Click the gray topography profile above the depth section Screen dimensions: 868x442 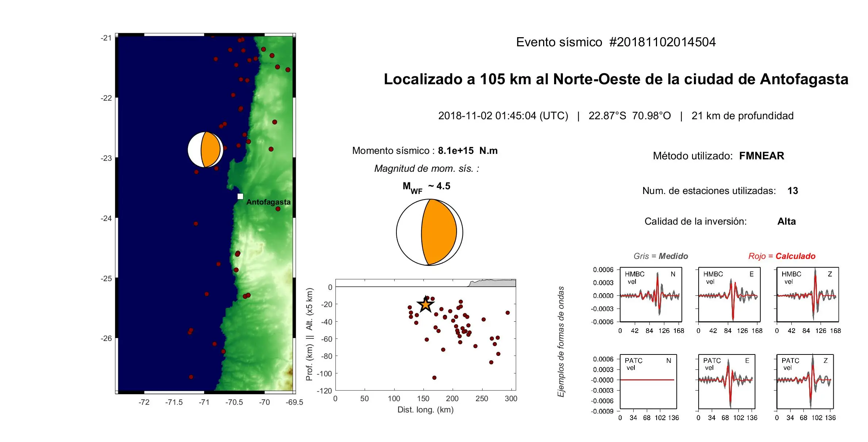tap(492, 283)
